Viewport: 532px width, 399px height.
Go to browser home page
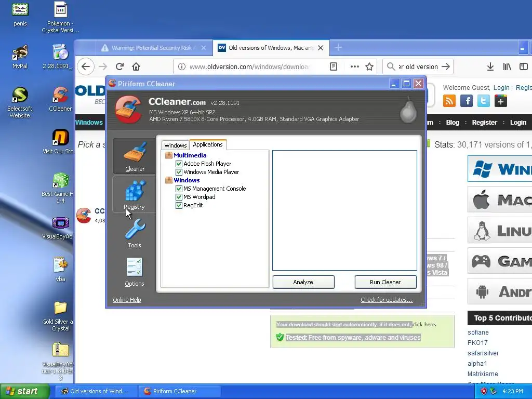tap(136, 66)
